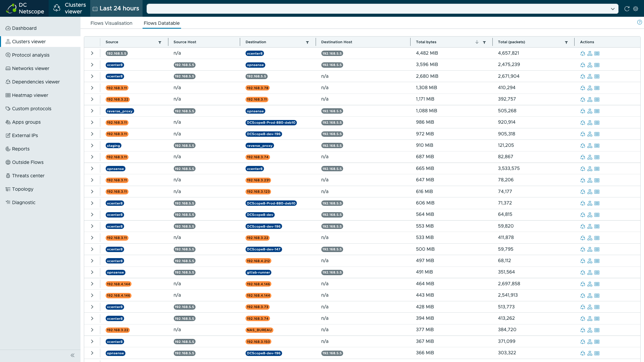Expand the staging to reverse_proxy row
Viewport: 644px width, 362px height.
click(x=92, y=145)
